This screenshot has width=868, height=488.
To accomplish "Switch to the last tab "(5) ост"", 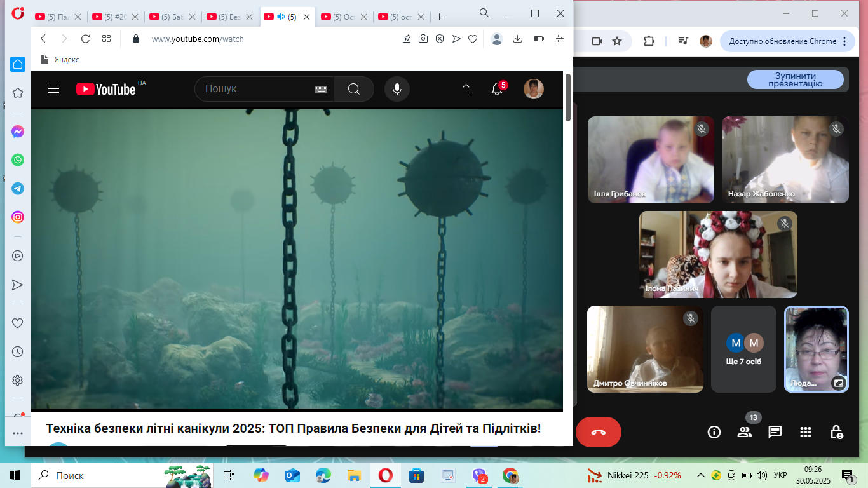I will click(401, 17).
